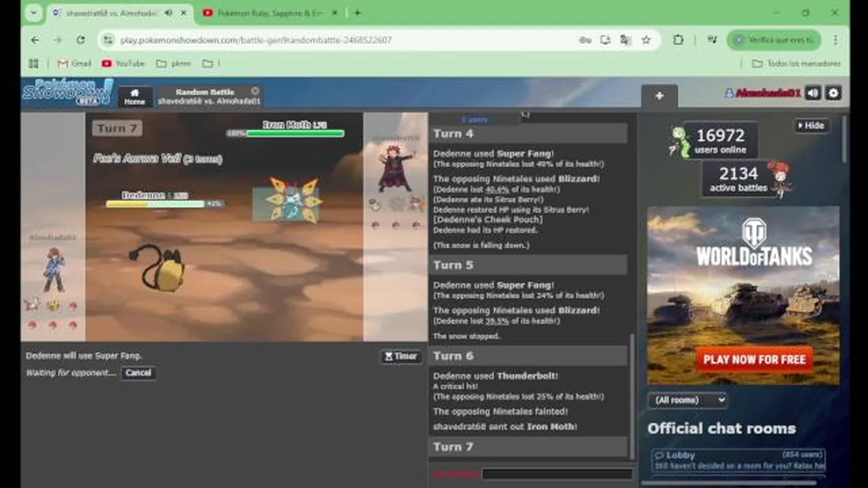Close the Random Battle room tab
The width and height of the screenshot is (868, 488).
(255, 91)
